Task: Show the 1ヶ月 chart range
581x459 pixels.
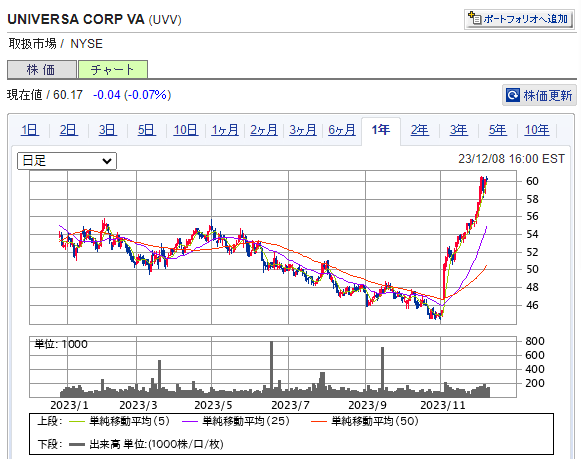Action: point(225,130)
